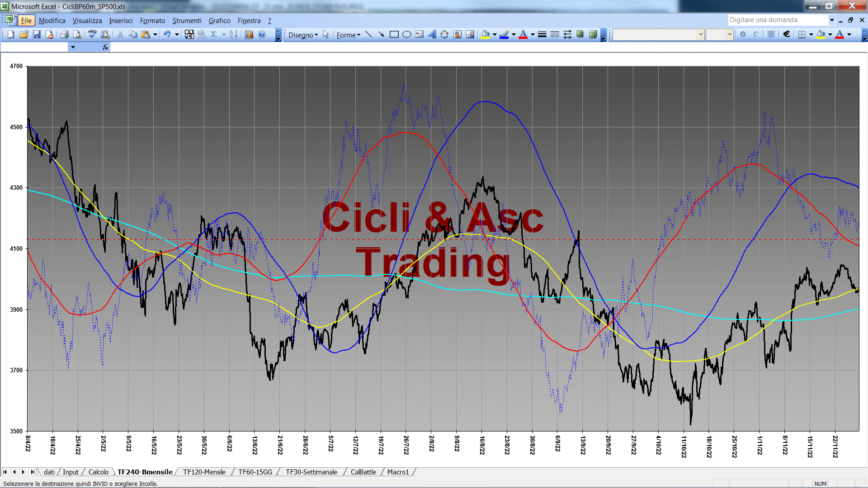Viewport: 868px width, 488px height.
Task: Choose the Select Objects arrow tool
Action: [x=326, y=35]
